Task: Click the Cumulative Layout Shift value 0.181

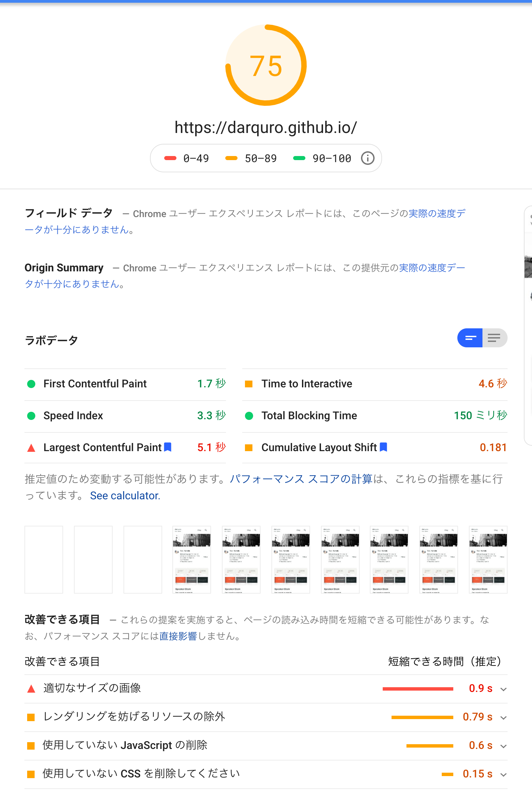Action: coord(493,447)
